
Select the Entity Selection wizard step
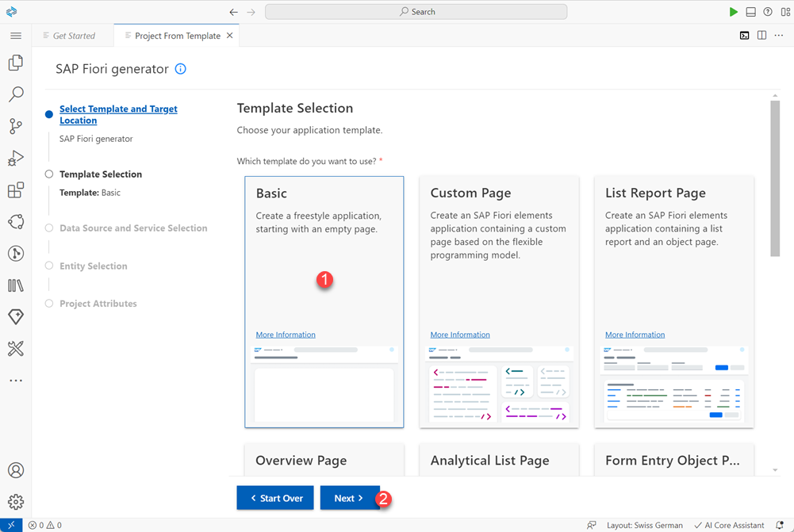click(93, 266)
